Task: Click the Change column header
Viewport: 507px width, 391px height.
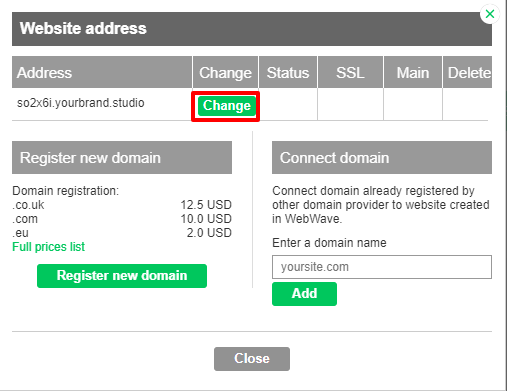Action: [x=225, y=72]
